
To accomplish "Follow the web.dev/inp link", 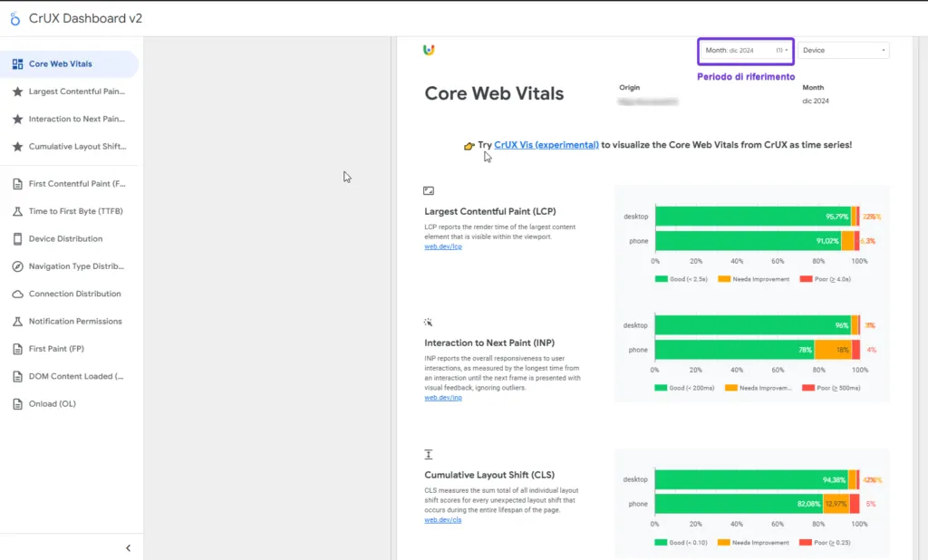I will click(442, 398).
